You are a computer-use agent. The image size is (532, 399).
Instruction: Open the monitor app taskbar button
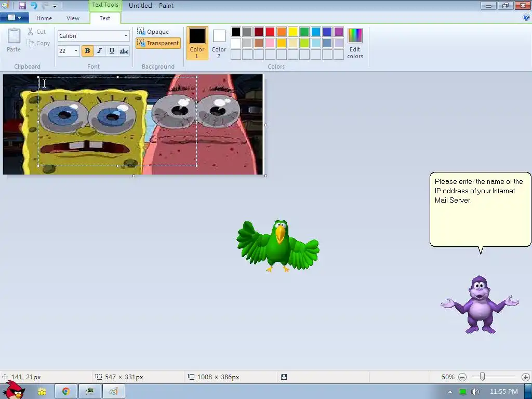point(89,392)
